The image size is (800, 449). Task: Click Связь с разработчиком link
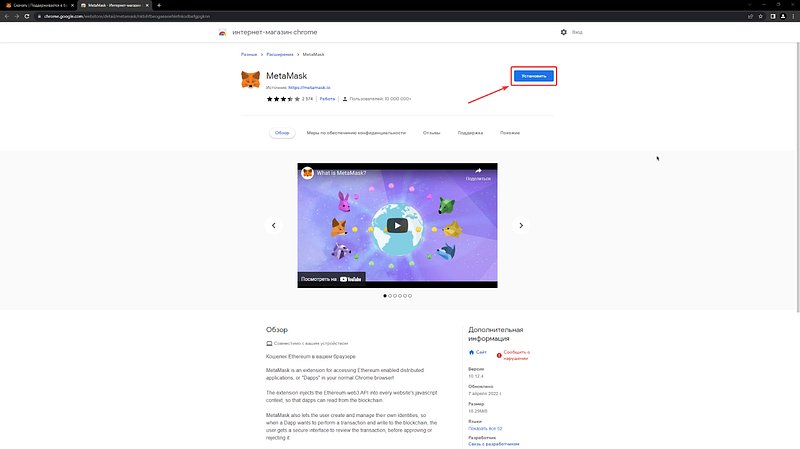tap(494, 444)
